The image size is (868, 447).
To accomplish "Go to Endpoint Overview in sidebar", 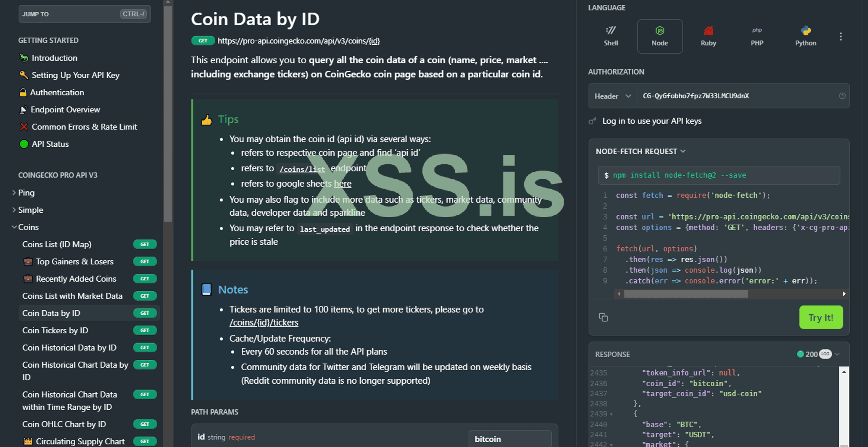I will tap(65, 110).
